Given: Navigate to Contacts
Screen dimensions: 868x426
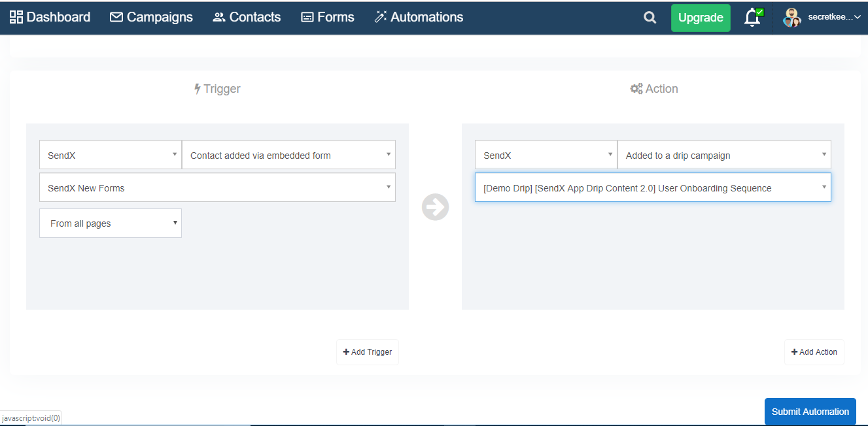Looking at the screenshot, I should point(247,17).
